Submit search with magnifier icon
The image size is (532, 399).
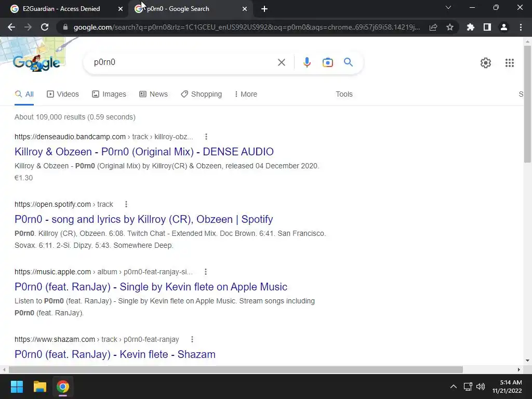348,62
